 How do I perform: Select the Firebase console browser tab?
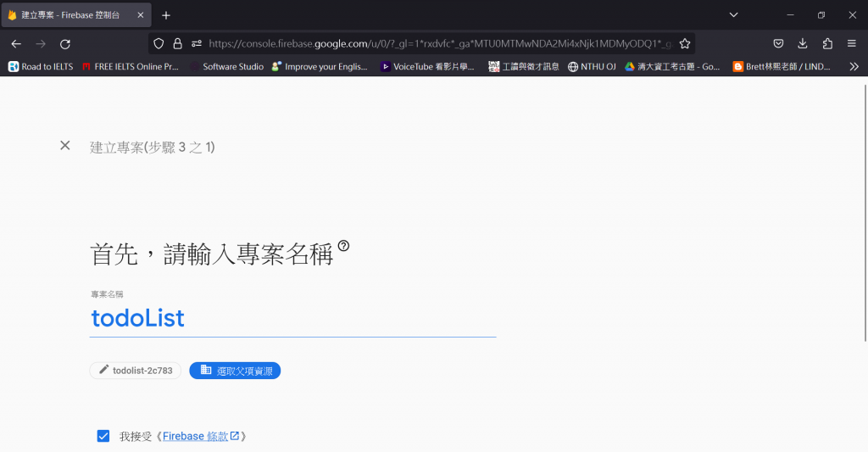(x=76, y=15)
